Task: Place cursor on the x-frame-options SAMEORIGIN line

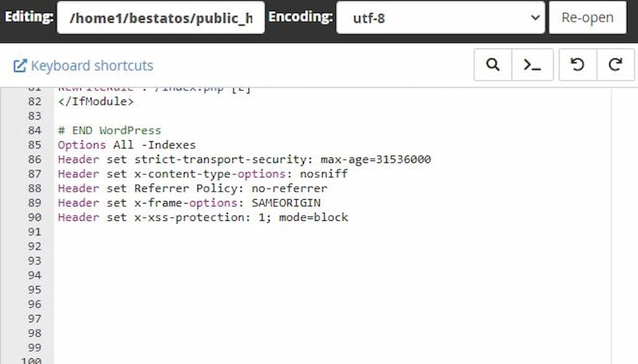Action: [189, 203]
